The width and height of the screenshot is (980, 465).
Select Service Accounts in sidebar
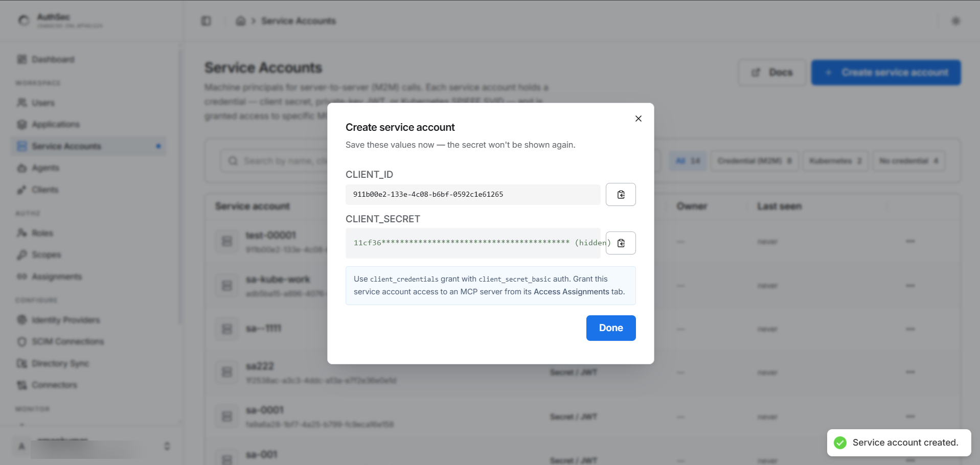[89, 146]
